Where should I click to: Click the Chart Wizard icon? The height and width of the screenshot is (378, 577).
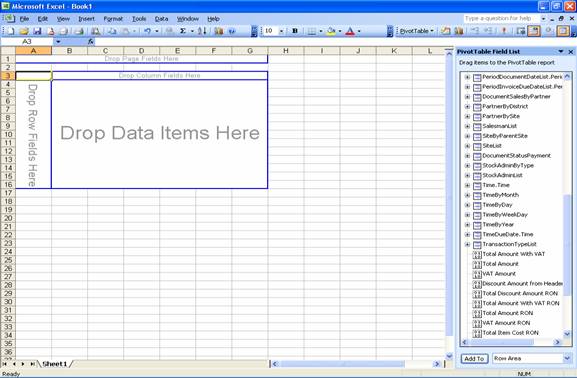219,31
